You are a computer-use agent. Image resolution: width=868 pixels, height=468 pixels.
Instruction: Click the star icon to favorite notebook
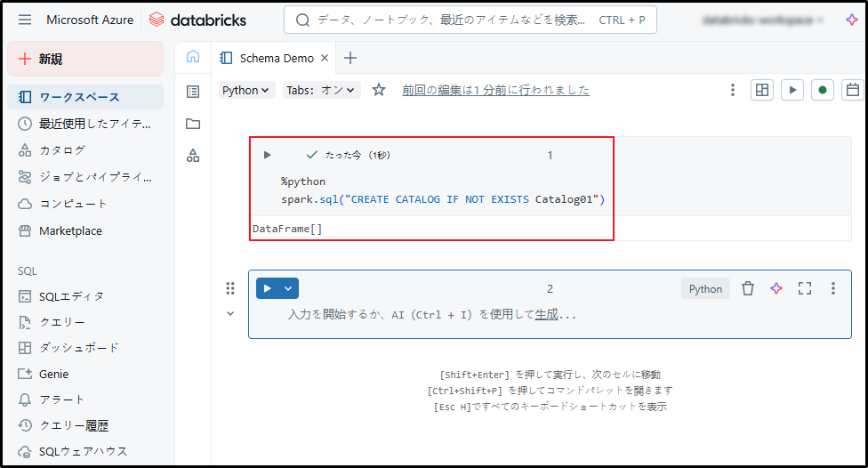(379, 90)
